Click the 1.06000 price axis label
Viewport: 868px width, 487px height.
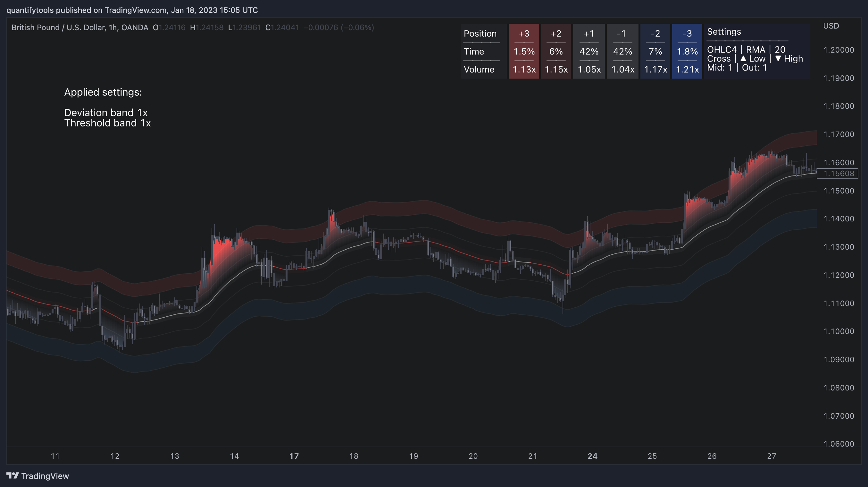839,444
